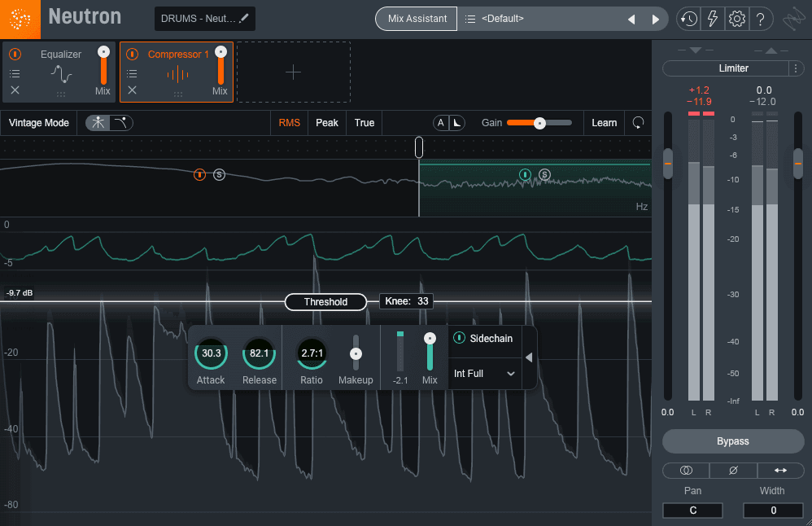Click the Release knob
Screen dimensions: 812x526
[259, 353]
